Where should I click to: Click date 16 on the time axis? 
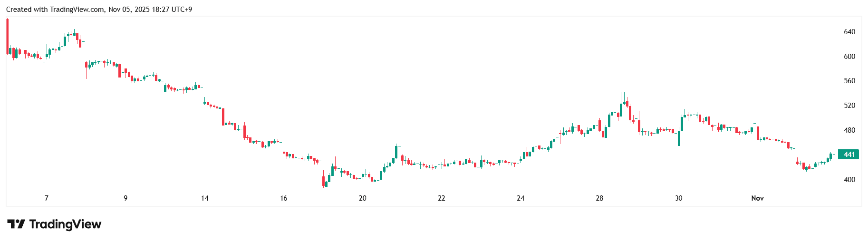click(x=283, y=198)
